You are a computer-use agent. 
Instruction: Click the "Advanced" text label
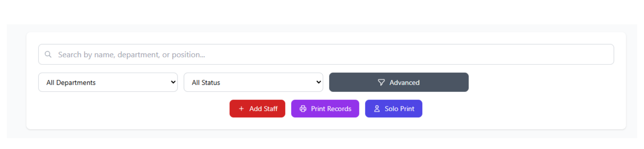coord(404,83)
